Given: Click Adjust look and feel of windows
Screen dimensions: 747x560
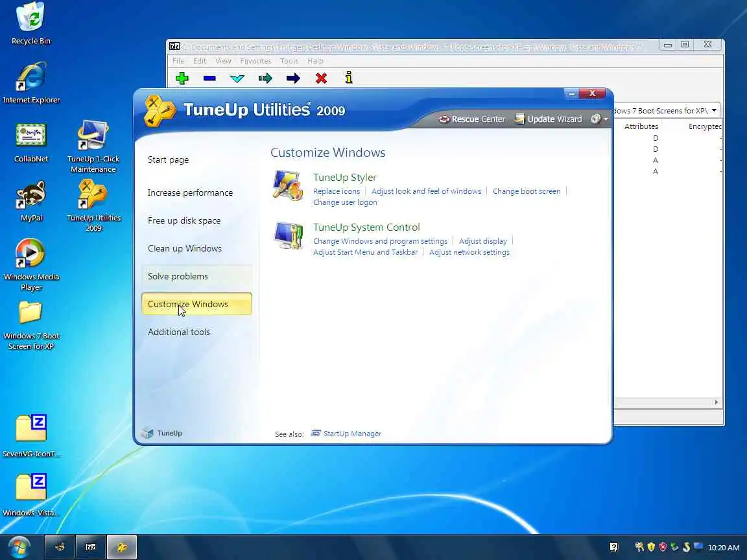Looking at the screenshot, I should click(427, 191).
